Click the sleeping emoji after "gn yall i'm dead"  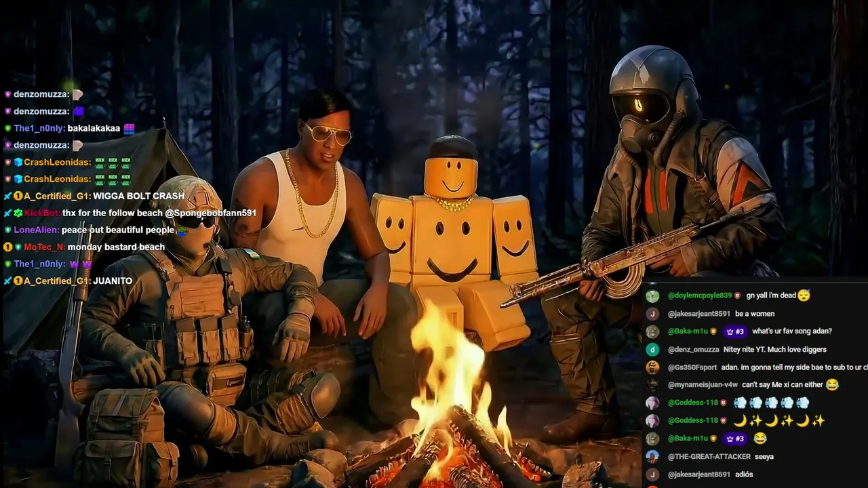point(804,296)
